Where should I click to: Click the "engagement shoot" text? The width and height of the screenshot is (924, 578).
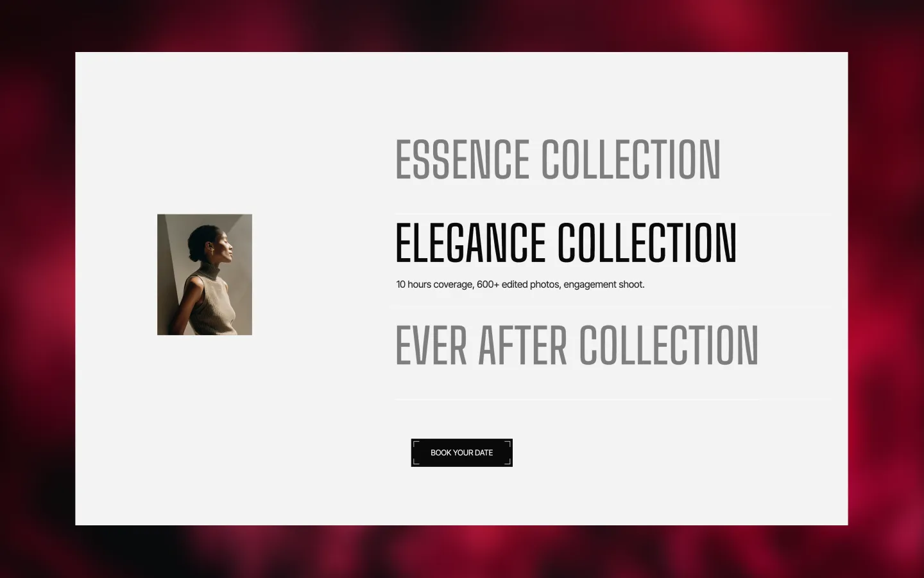click(604, 285)
